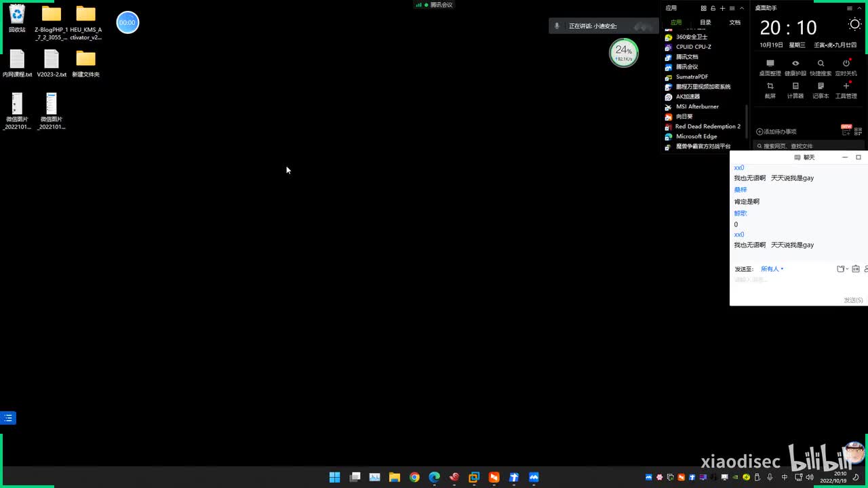Switch to the 应用 tab
This screenshot has width=868, height=488.
pyautogui.click(x=676, y=22)
